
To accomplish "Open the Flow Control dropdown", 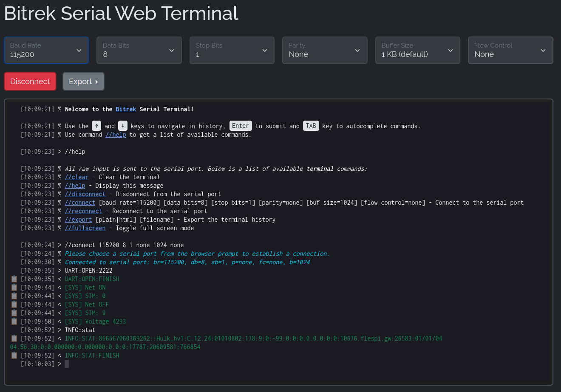I will (510, 50).
